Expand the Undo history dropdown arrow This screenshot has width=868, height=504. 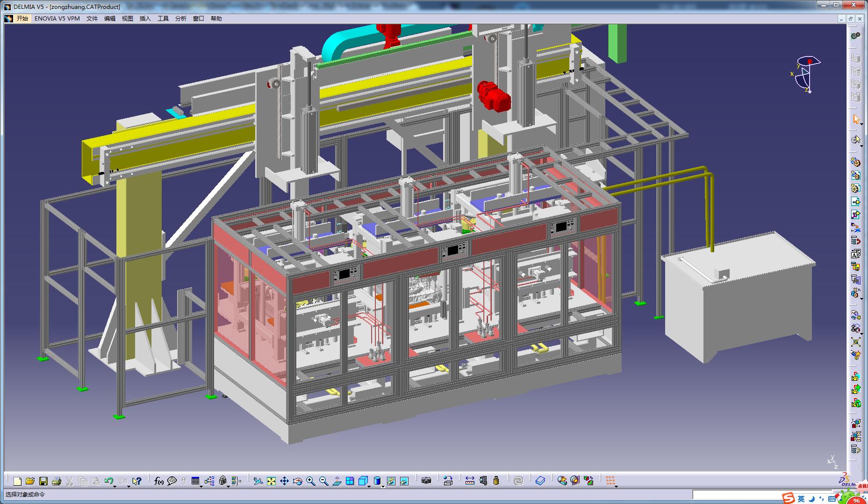tap(115, 486)
